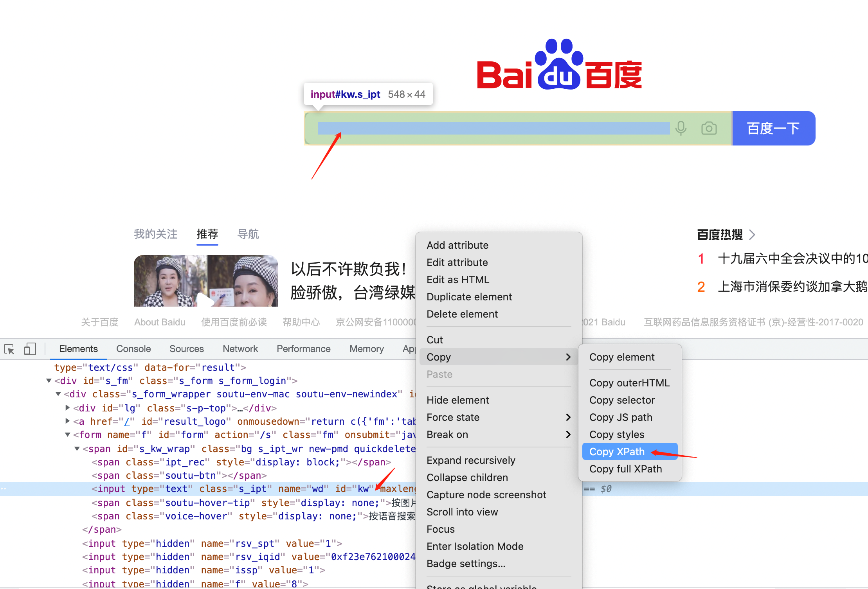Viewport: 868px width, 589px height.
Task: Open the Network tab
Action: click(x=240, y=349)
